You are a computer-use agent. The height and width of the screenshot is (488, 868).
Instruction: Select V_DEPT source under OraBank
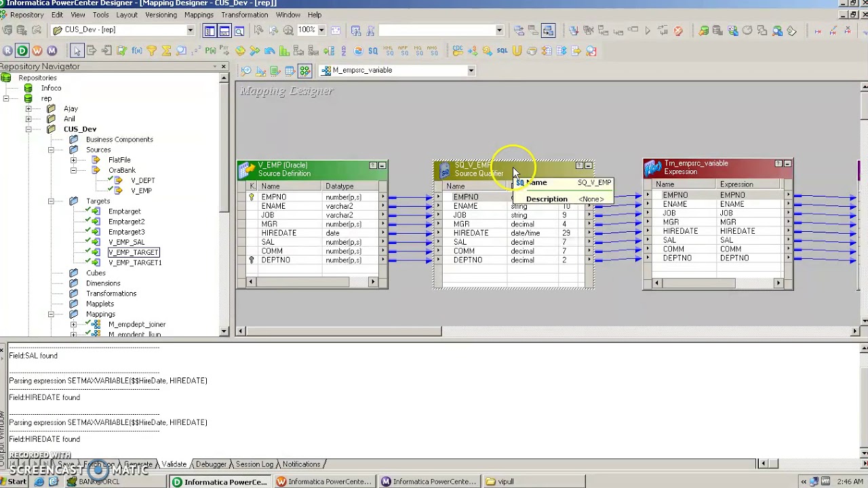click(142, 180)
